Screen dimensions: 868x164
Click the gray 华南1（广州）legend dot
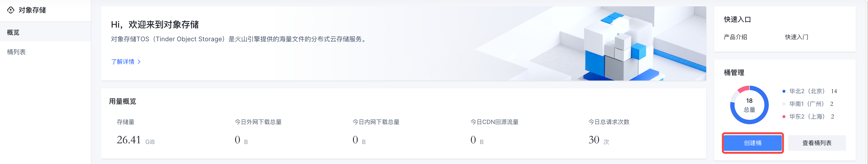[784, 104]
